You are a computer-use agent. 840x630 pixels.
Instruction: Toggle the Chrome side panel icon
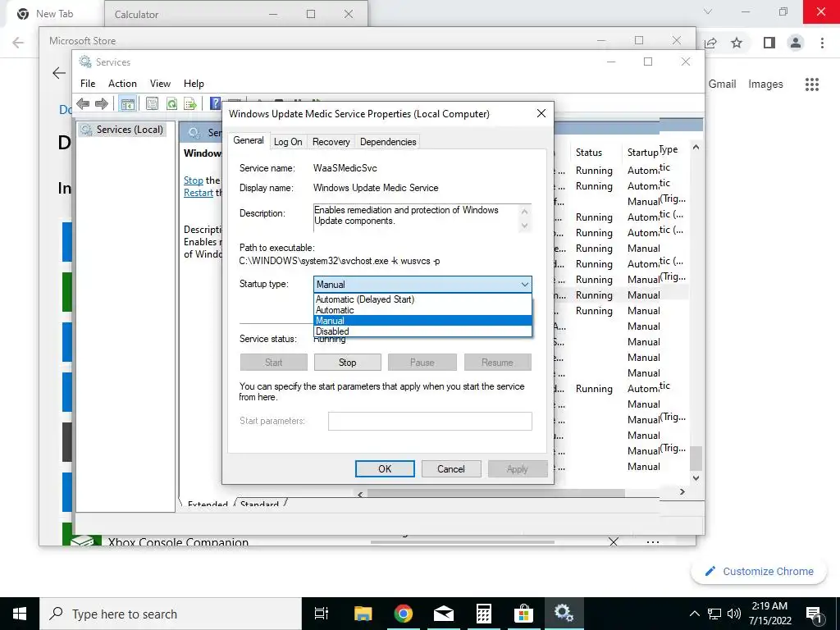click(769, 43)
